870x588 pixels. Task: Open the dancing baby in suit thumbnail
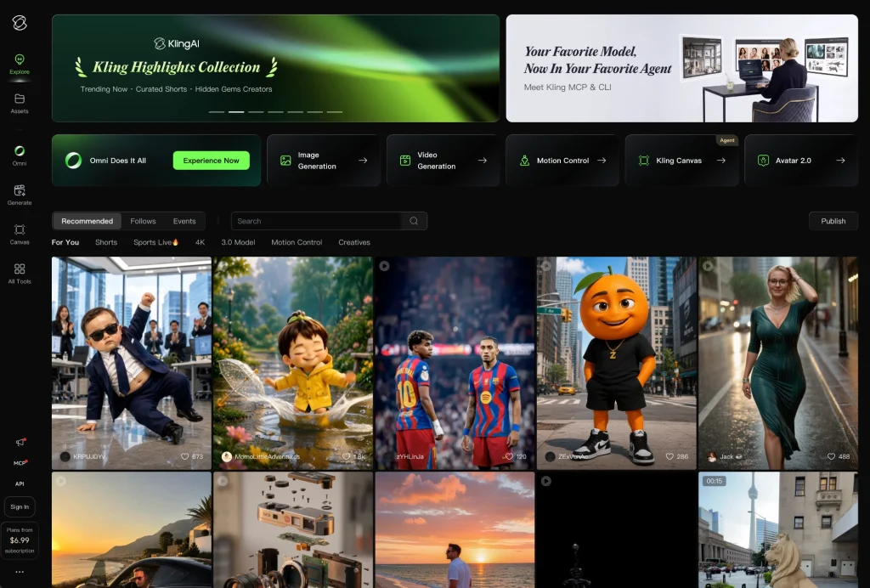click(x=132, y=363)
